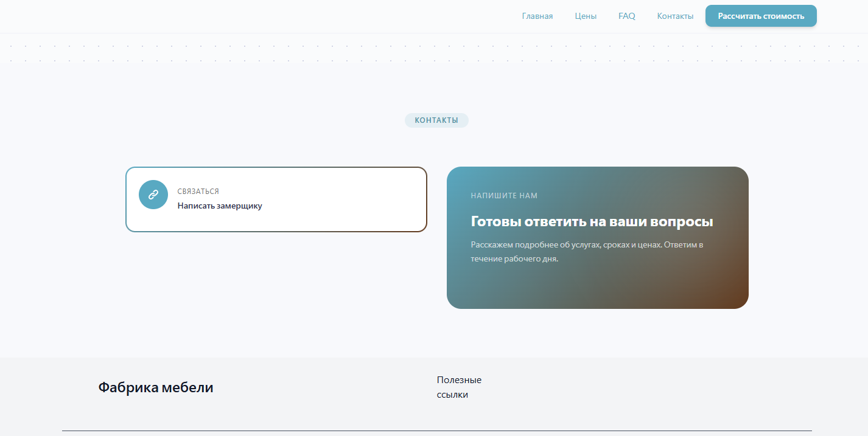Image resolution: width=868 pixels, height=436 pixels.
Task: Click the chain link icon in contact card
Action: (x=153, y=195)
